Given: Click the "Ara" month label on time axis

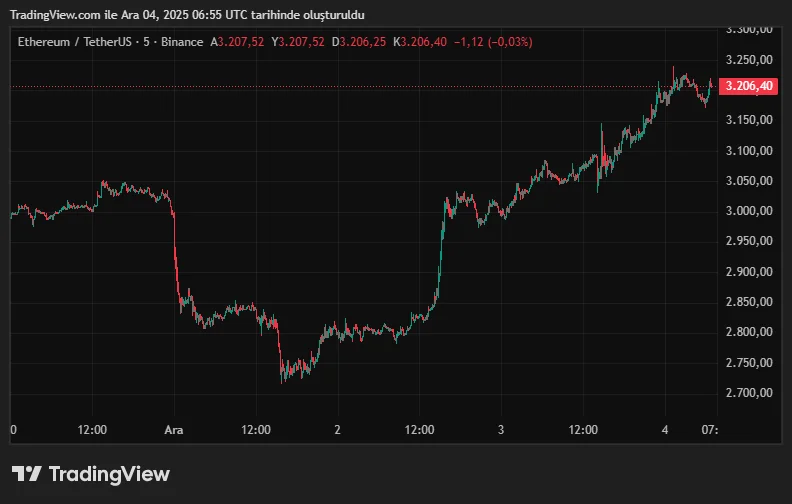Looking at the screenshot, I should pos(175,429).
